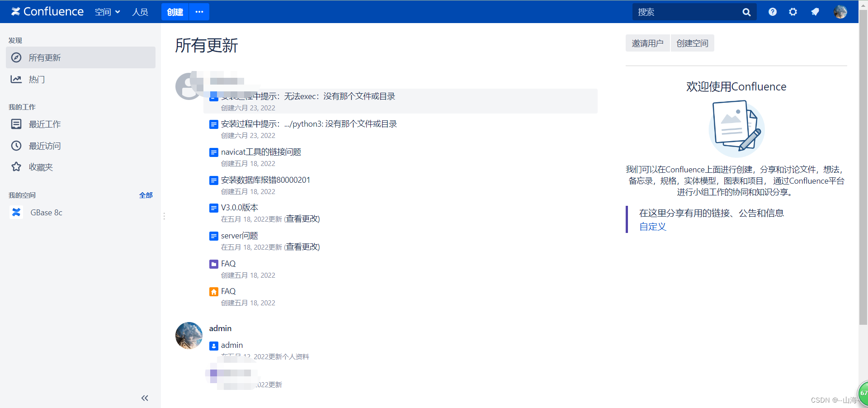Click the Confluence logo to go home

[47, 11]
